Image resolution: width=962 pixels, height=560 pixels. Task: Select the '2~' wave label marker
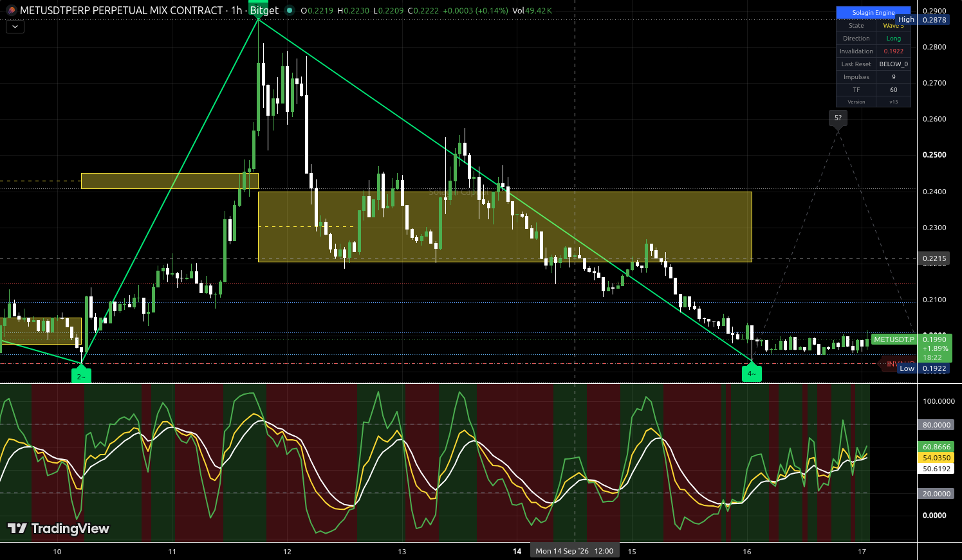pos(81,375)
